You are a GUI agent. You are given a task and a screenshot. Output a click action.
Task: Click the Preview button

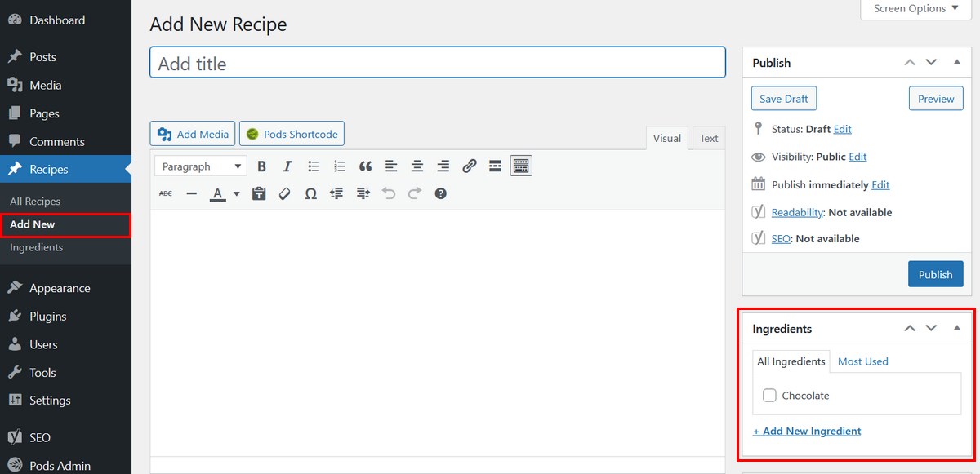(x=936, y=99)
